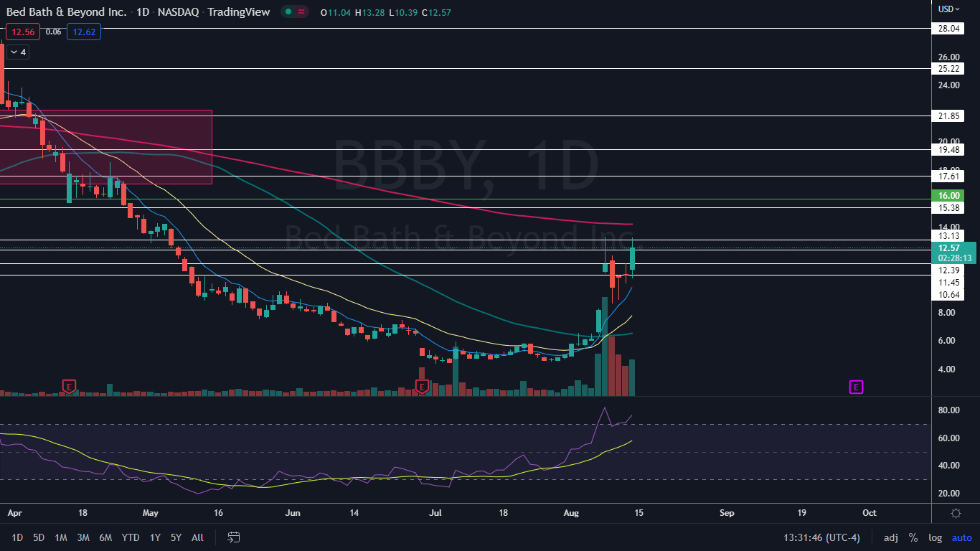Click the RSI 80.00 scale label

pyautogui.click(x=949, y=410)
